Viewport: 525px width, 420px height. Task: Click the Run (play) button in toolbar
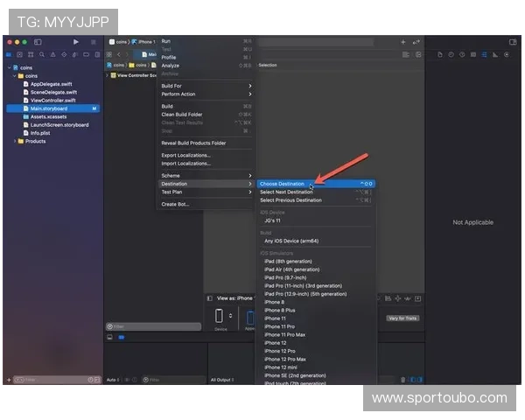(x=76, y=41)
